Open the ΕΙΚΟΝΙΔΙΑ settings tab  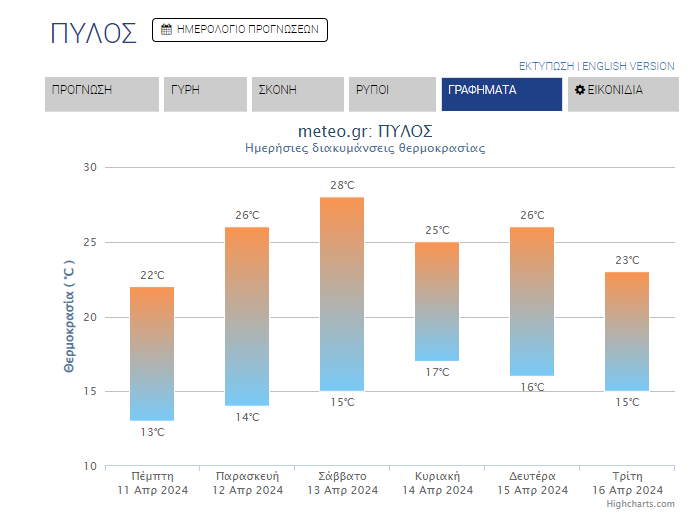point(623,94)
